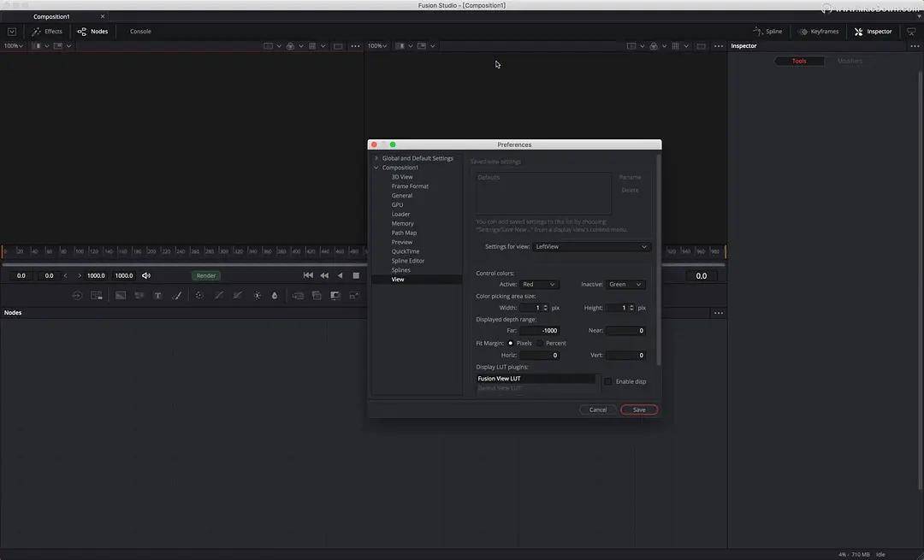924x560 pixels.
Task: Select the Percent fit margin option
Action: coord(540,343)
